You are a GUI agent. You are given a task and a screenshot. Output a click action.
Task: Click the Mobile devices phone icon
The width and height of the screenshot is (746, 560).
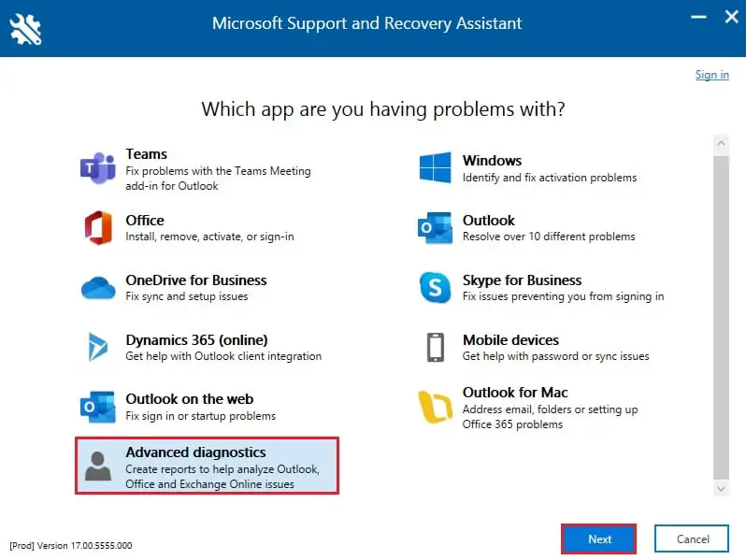coord(436,348)
